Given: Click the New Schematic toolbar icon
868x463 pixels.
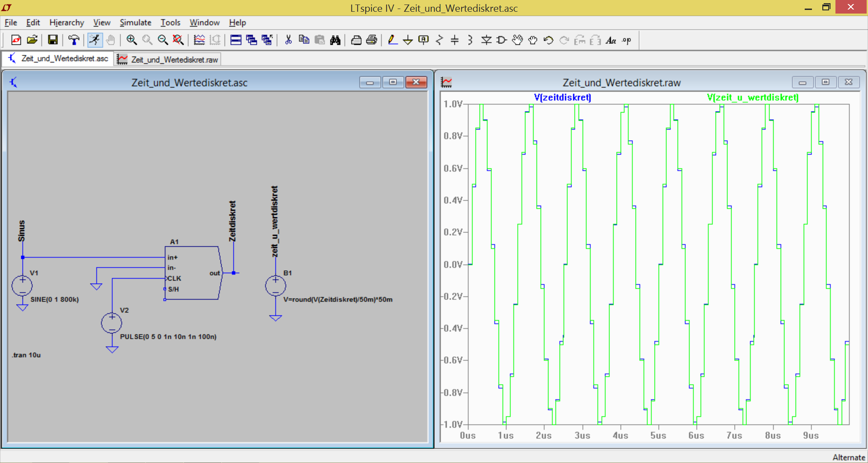Looking at the screenshot, I should pos(16,40).
